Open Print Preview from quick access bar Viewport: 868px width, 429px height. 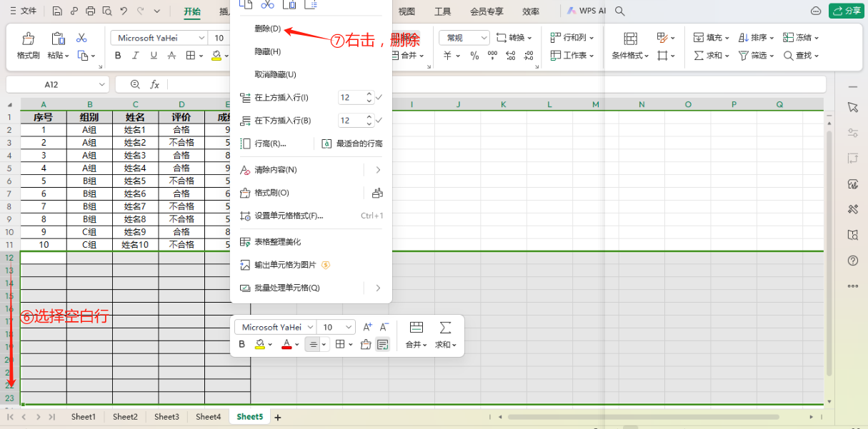click(106, 11)
